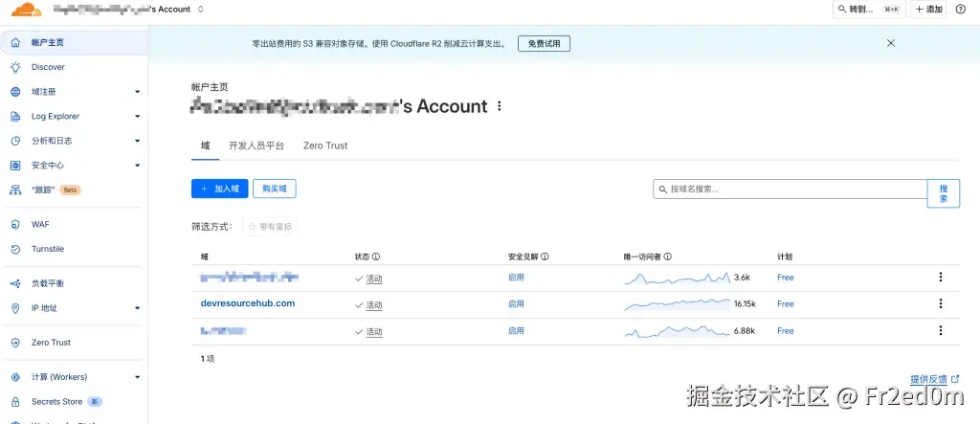Click 启用 in the 6.88k visitors row
Viewport: 980px width, 424px height.
[x=516, y=331]
